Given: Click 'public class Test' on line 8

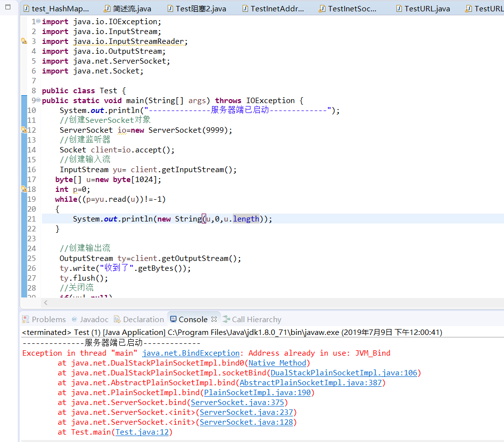Looking at the screenshot, I should point(79,91).
